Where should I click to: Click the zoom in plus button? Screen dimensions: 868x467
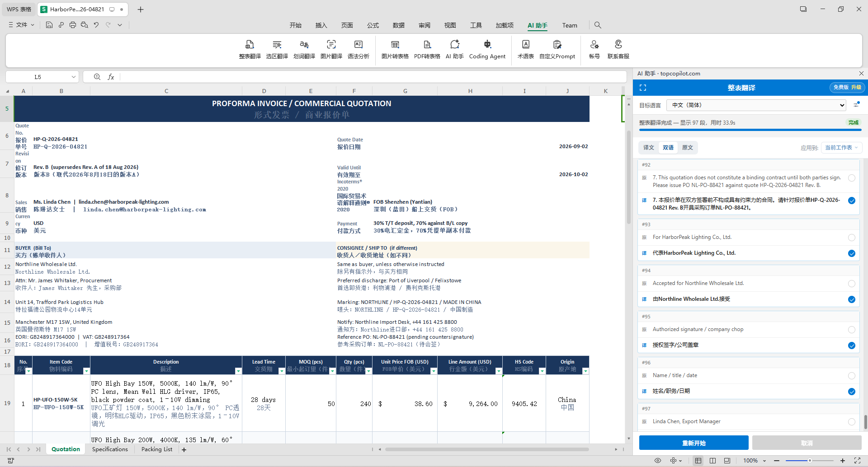pos(843,461)
